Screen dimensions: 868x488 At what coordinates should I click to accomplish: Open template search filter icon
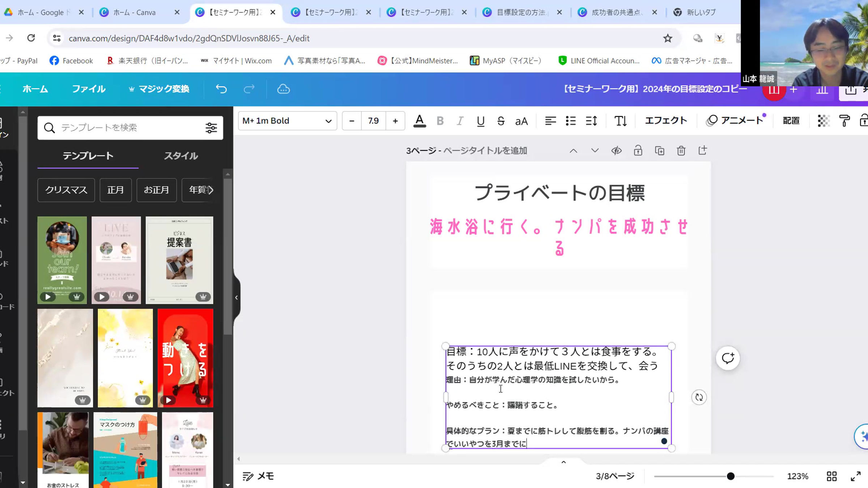click(x=211, y=128)
